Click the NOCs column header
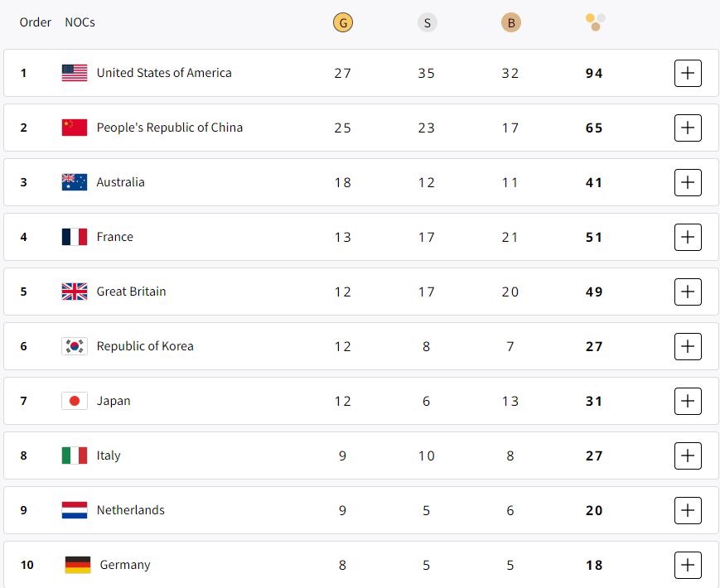720x588 pixels. (80, 22)
